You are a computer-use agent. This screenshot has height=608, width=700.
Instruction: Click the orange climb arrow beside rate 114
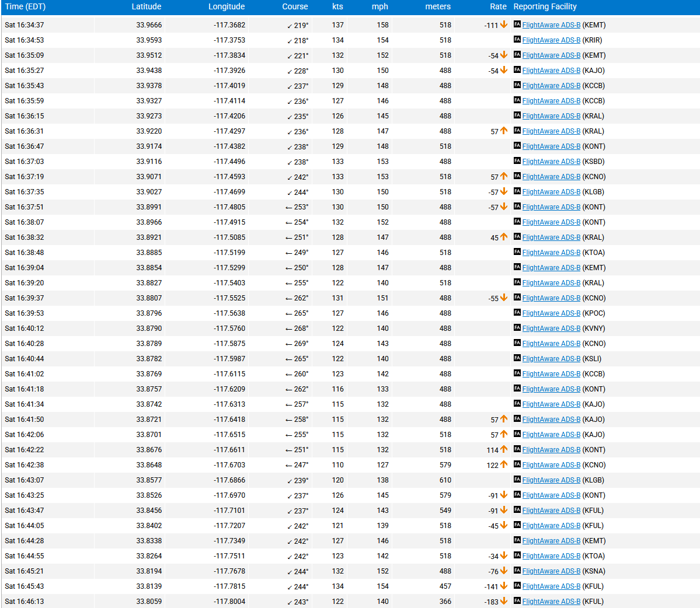pyautogui.click(x=504, y=449)
